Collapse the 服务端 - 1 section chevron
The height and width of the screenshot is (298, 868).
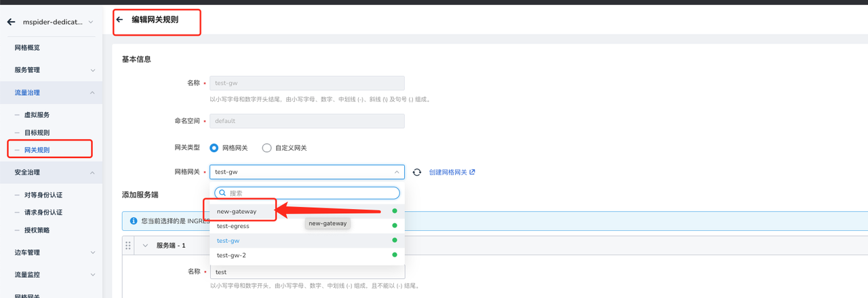point(145,246)
